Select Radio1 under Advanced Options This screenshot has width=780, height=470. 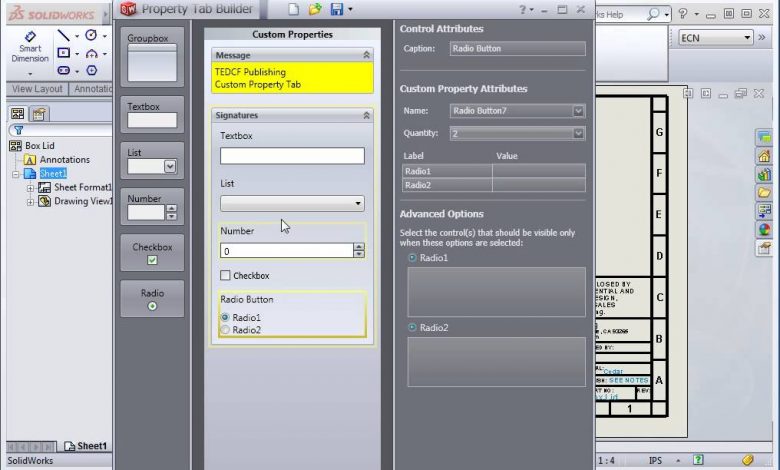click(x=412, y=258)
